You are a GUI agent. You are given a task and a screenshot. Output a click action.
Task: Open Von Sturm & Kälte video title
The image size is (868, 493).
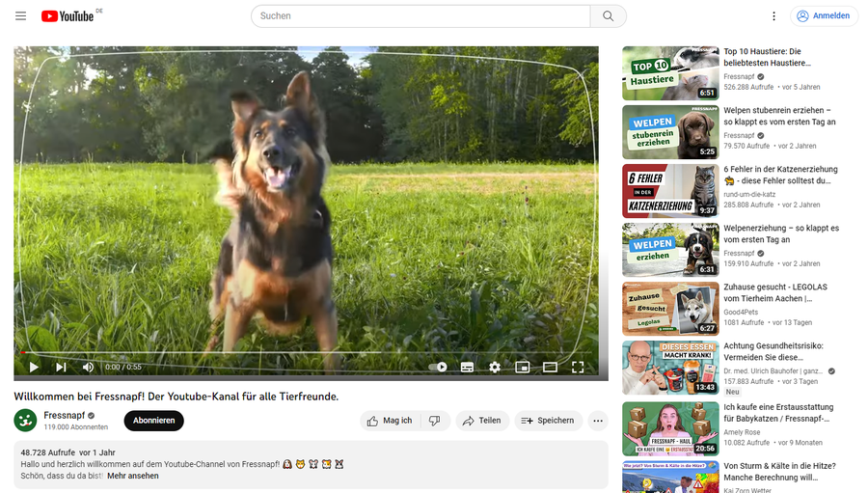pos(779,472)
